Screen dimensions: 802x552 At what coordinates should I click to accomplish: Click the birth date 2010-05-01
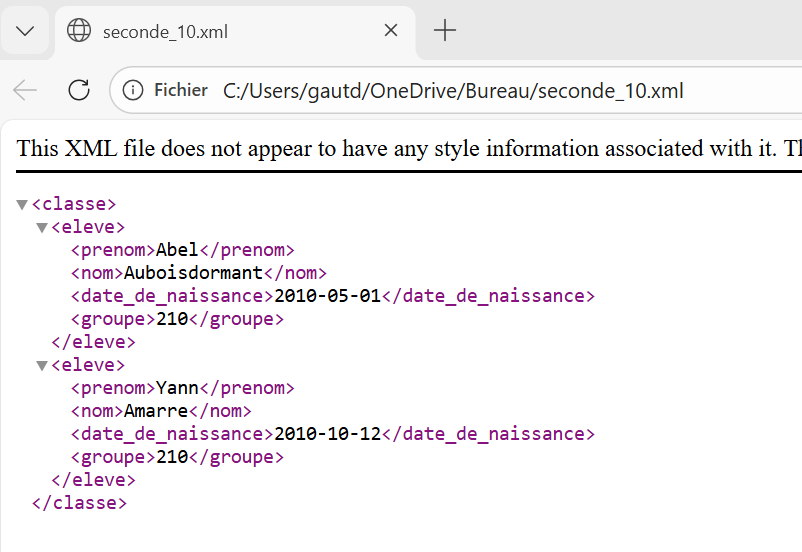(327, 296)
